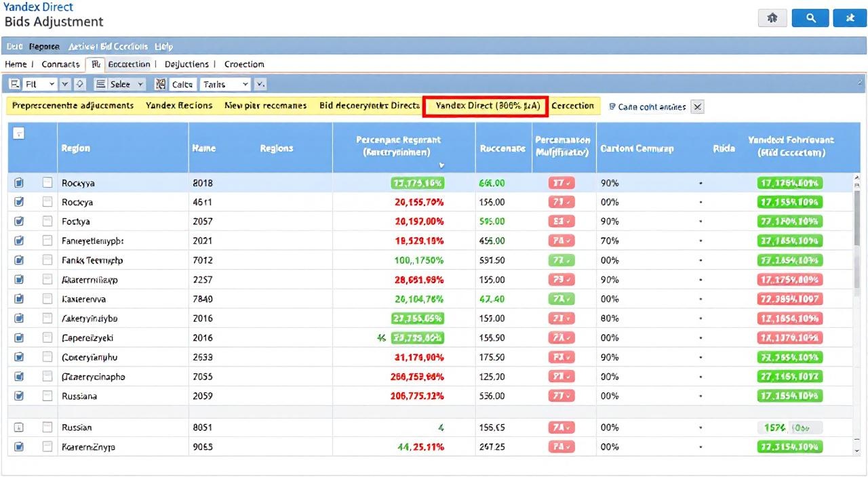The image size is (868, 477).
Task: Click the filter icon left of Fit dropdown
Action: pos(15,84)
